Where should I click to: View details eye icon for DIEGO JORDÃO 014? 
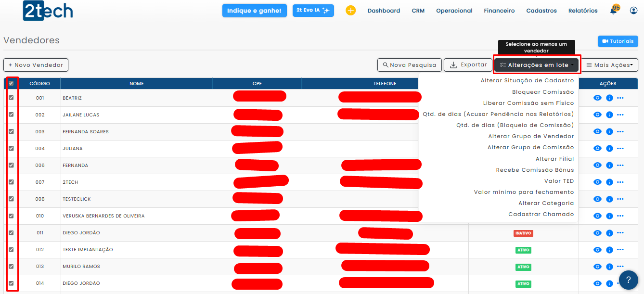pos(597,283)
